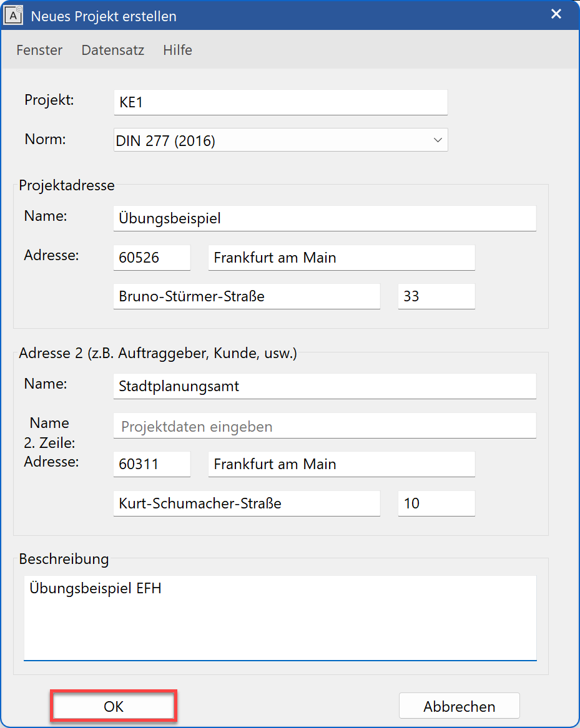Screen dimensions: 580x728
Task: Focus the project name field Übungsbeispiel
Action: pos(325,218)
